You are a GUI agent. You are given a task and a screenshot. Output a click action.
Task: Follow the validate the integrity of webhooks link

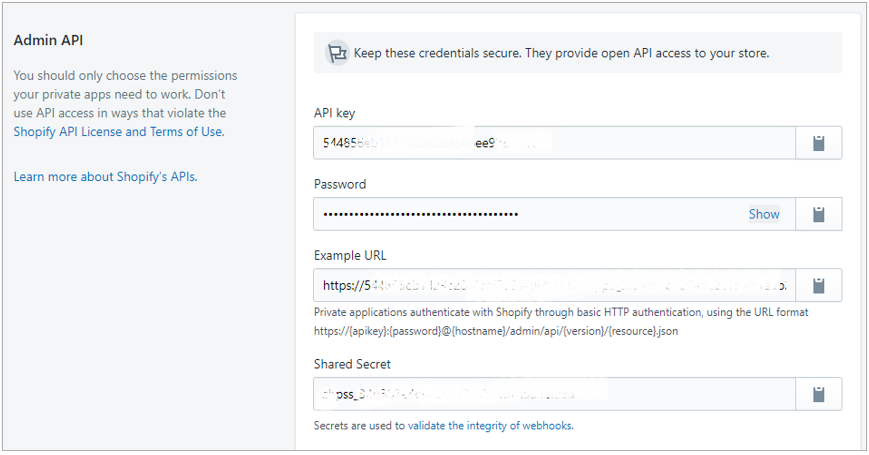490,426
